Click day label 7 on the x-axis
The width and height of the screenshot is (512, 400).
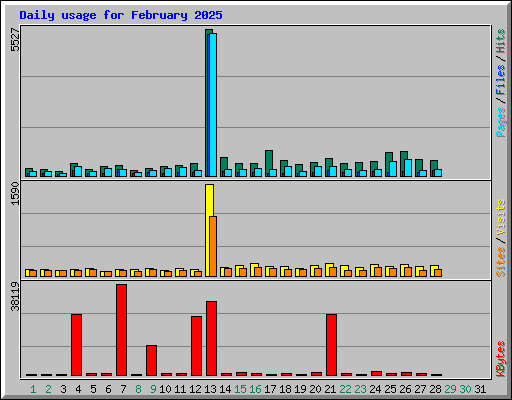click(x=123, y=389)
